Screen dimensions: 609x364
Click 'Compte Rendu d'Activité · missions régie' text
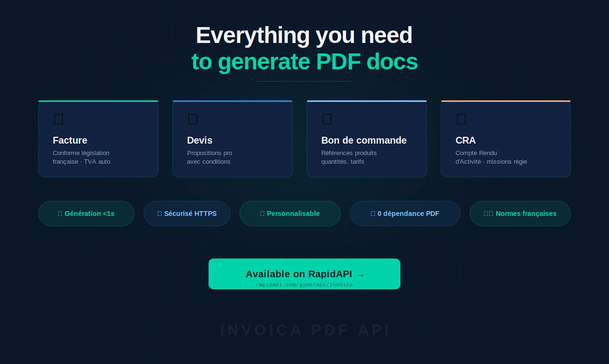click(x=491, y=157)
